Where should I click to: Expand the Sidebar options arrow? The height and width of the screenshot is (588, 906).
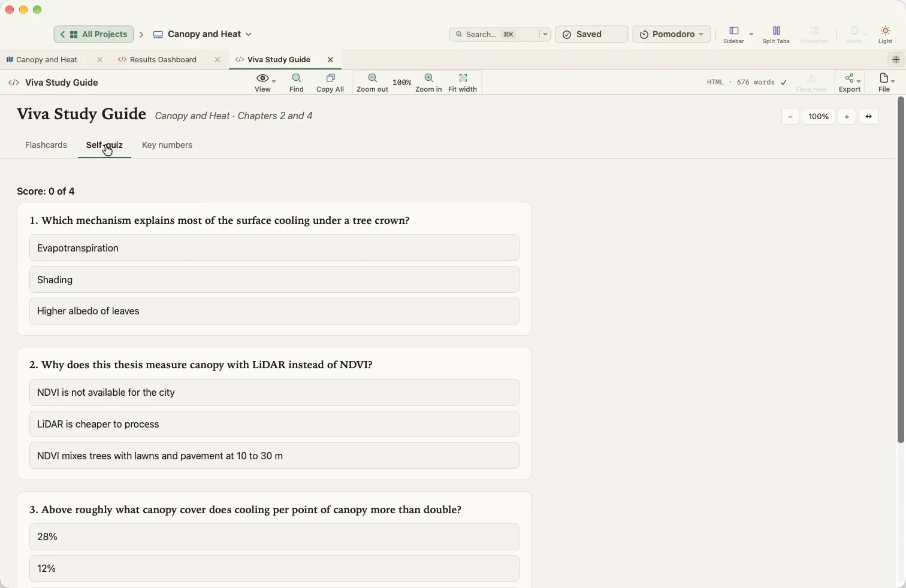(x=751, y=34)
